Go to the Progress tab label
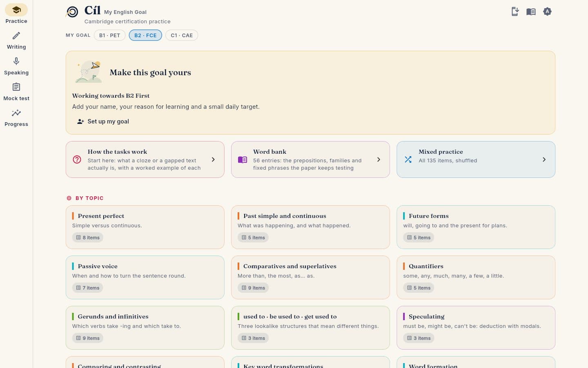The width and height of the screenshot is (588, 368). pos(16,124)
